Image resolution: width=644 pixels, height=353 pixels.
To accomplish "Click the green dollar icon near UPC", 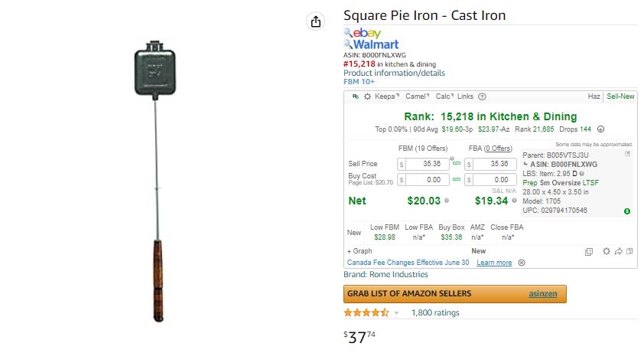I will 626,211.
